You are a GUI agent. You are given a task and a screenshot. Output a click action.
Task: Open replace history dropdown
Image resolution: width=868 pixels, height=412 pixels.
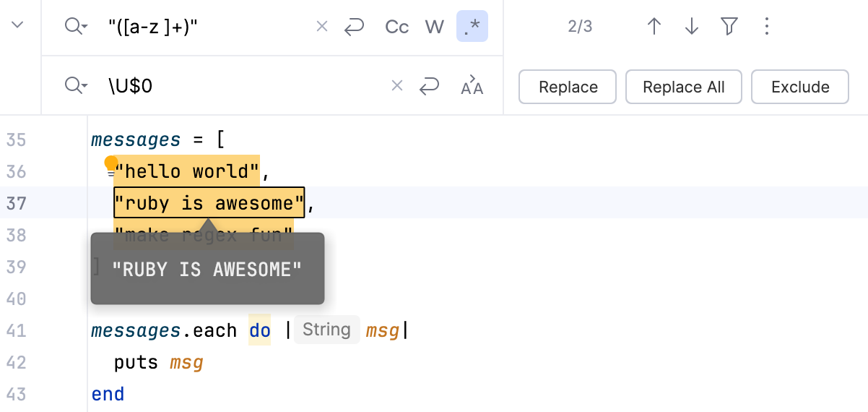click(x=76, y=86)
